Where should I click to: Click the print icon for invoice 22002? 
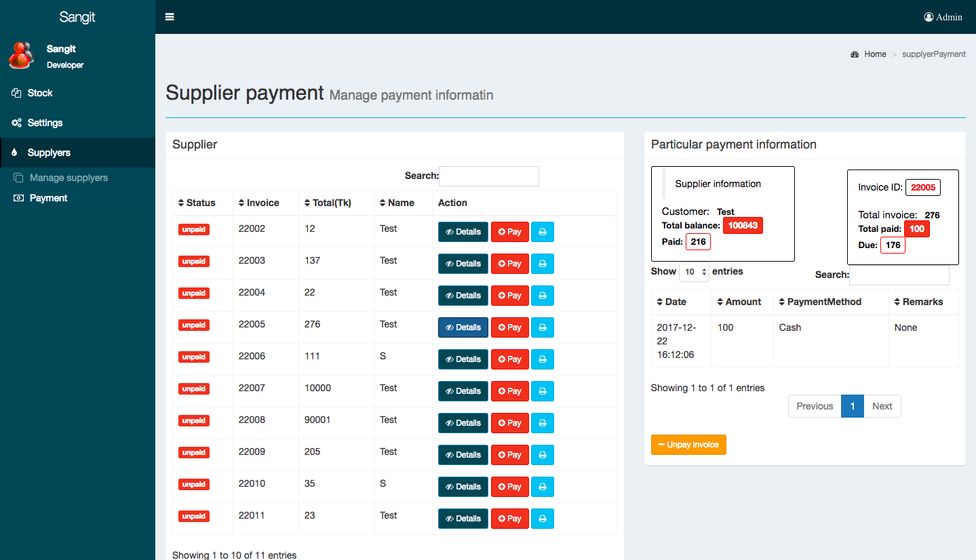click(542, 232)
